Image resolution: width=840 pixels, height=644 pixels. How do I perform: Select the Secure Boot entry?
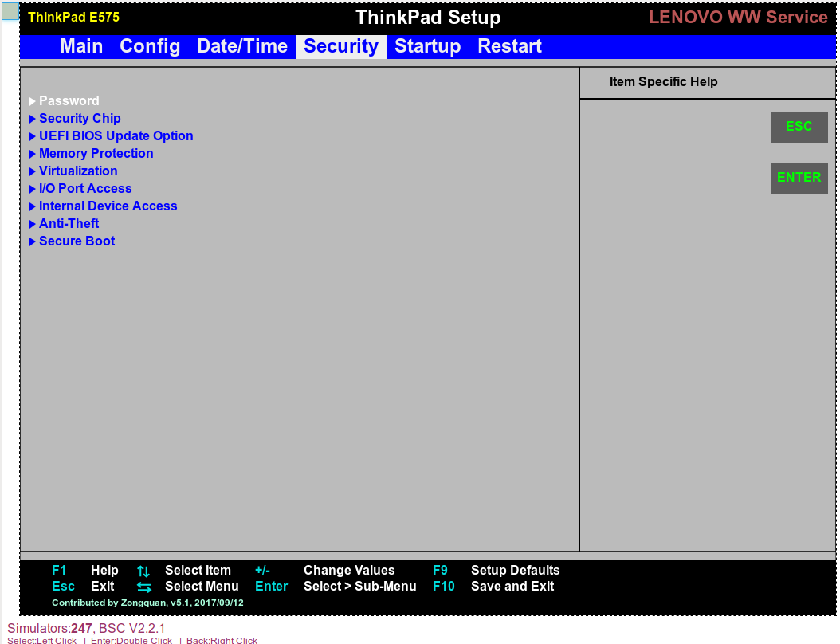coord(77,241)
